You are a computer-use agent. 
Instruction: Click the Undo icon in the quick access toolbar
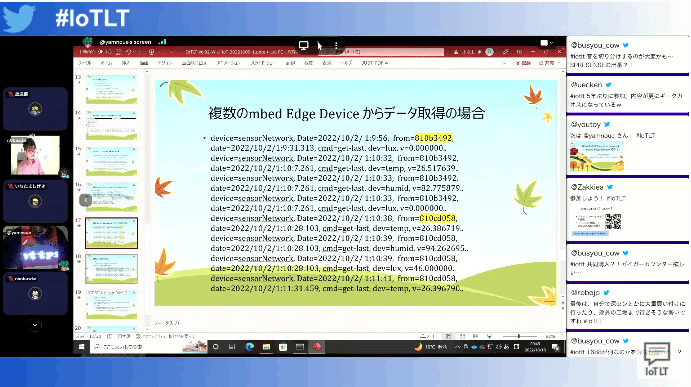tap(128, 52)
